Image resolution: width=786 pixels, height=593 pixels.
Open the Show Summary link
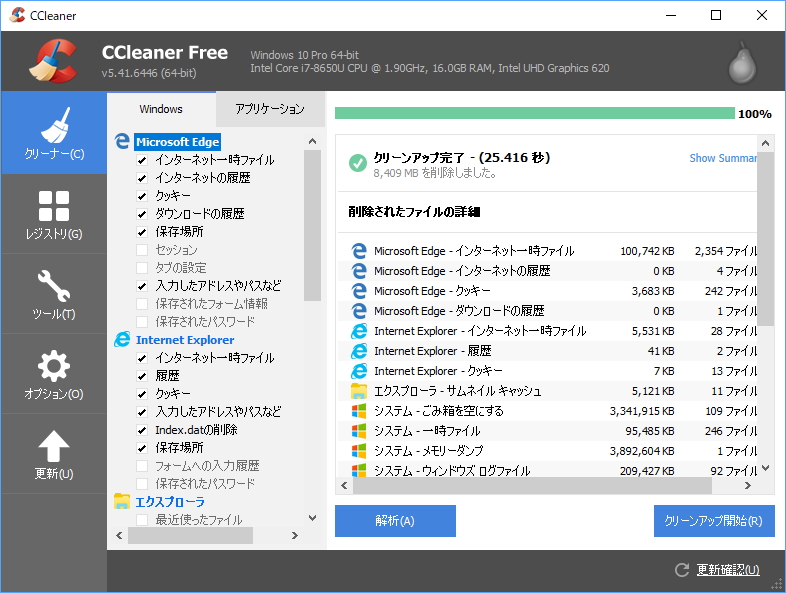pyautogui.click(x=723, y=158)
